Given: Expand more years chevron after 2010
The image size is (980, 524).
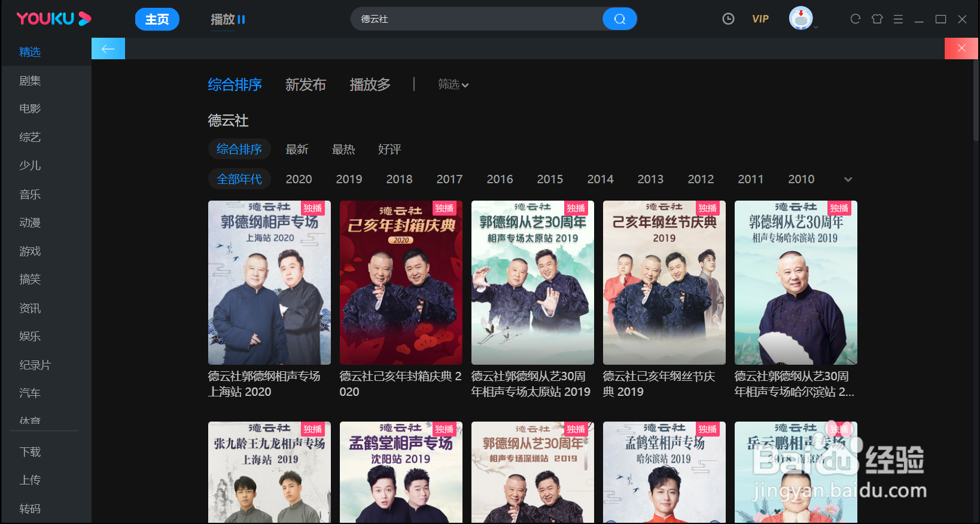Looking at the screenshot, I should point(848,179).
